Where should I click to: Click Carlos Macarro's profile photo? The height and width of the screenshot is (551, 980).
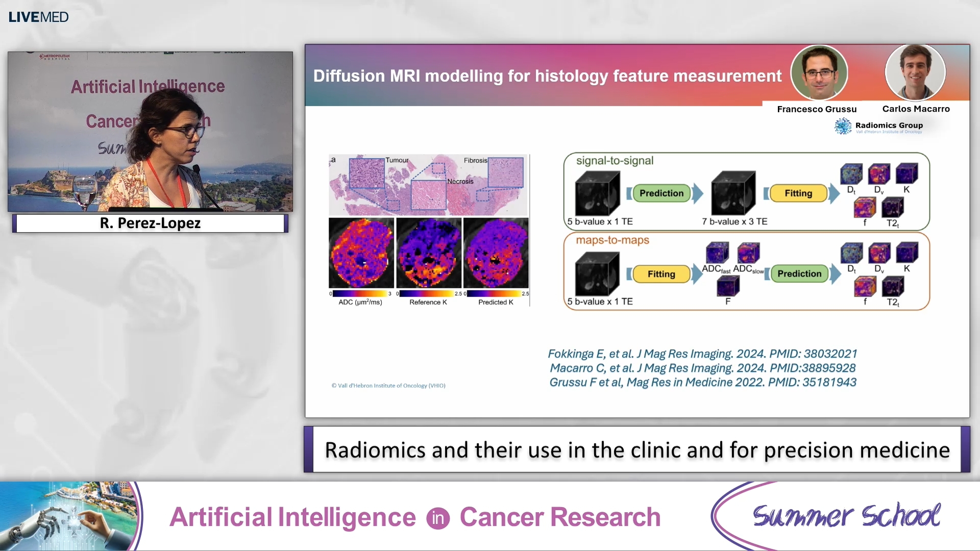[x=915, y=72]
